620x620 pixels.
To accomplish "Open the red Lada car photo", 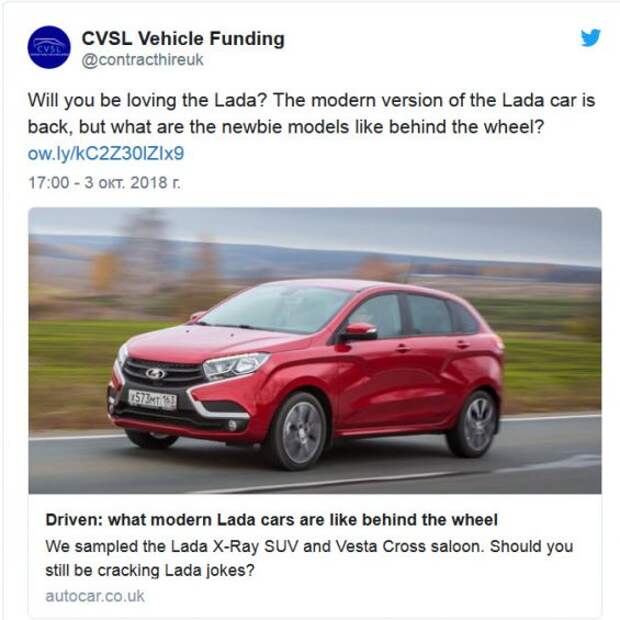I will (x=315, y=351).
